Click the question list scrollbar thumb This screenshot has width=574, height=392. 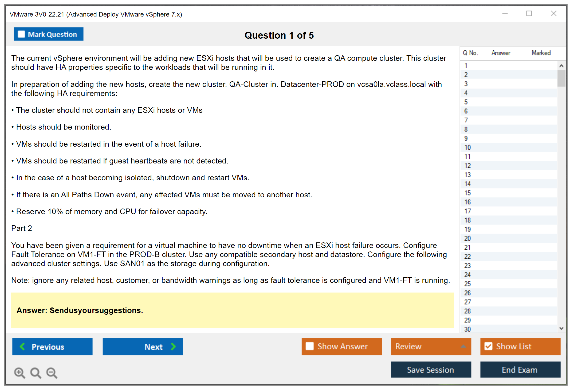561,78
